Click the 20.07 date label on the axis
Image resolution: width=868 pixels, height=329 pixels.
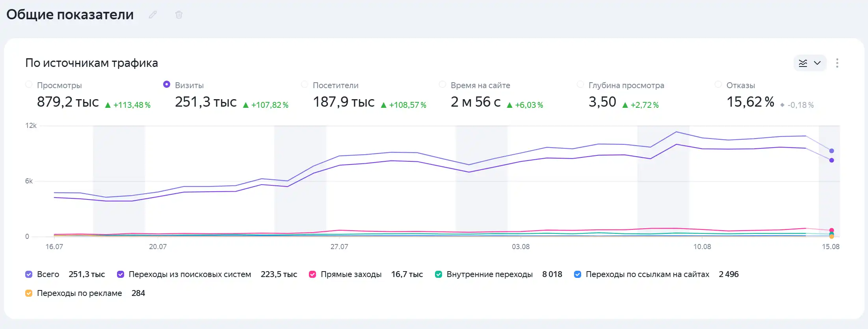point(158,247)
